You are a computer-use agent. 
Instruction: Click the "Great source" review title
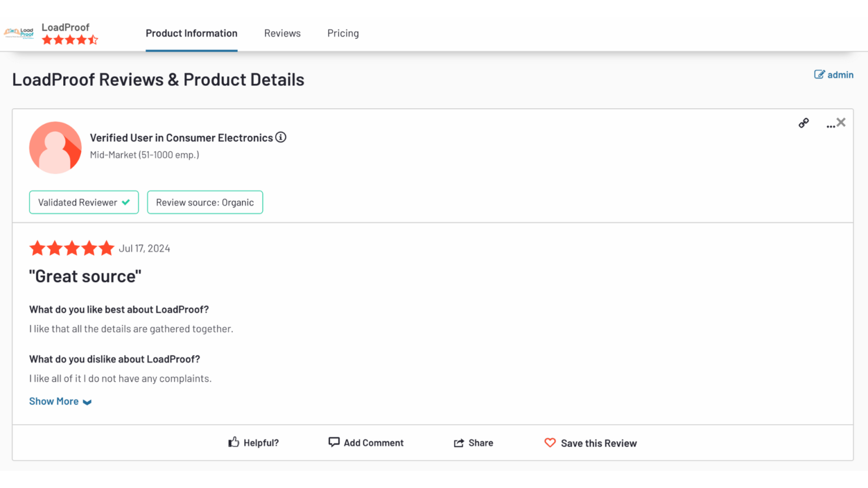tap(85, 276)
